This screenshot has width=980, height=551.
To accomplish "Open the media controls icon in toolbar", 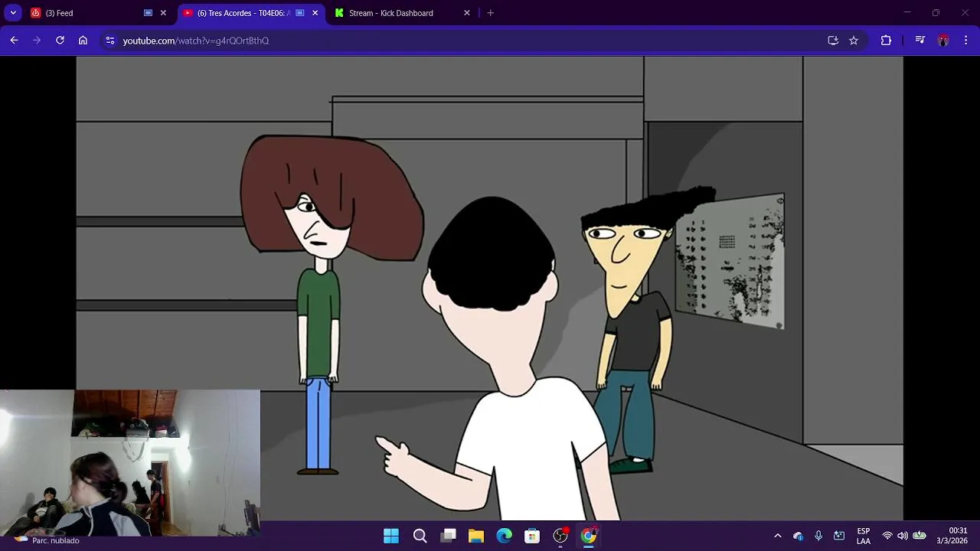I will pyautogui.click(x=920, y=41).
